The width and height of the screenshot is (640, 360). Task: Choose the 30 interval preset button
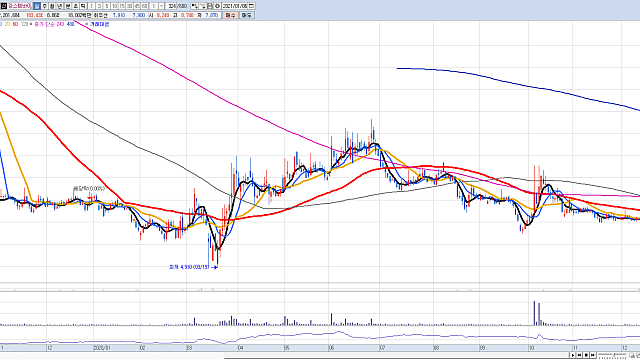(129, 6)
